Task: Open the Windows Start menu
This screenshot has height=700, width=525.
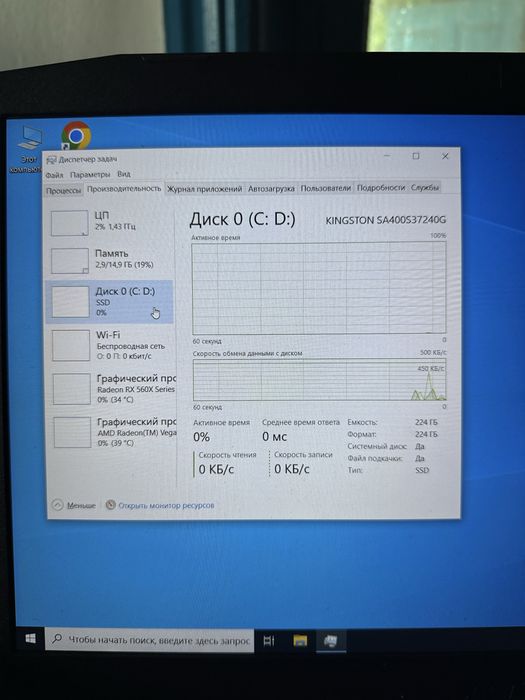Action: click(x=30, y=639)
